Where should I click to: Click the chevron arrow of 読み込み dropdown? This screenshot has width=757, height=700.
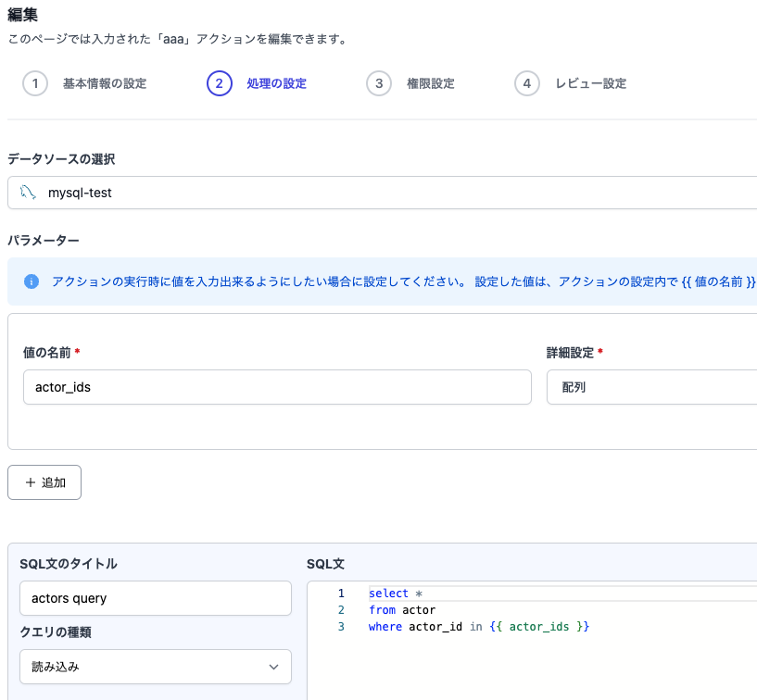pos(273,667)
